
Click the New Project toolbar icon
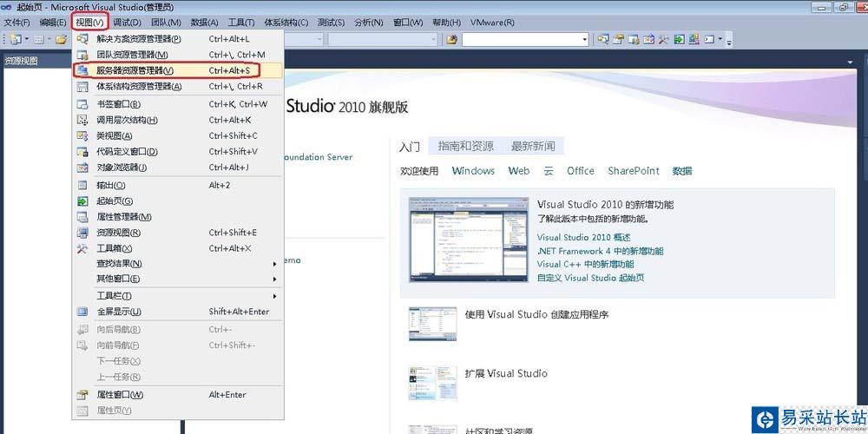(16, 39)
